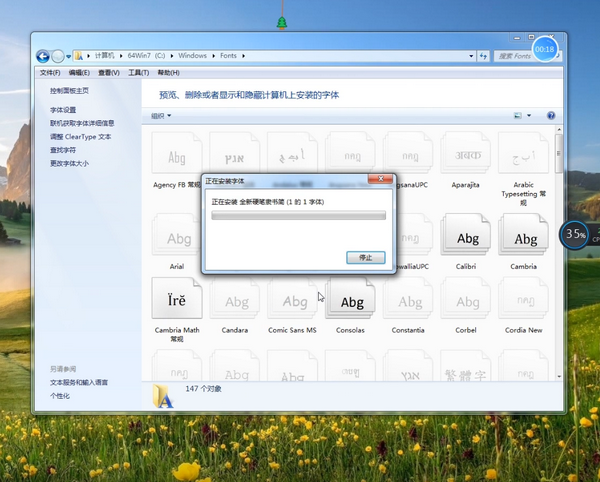Open the 个性化 link
Viewport: 600px width, 482px height.
[x=60, y=396]
